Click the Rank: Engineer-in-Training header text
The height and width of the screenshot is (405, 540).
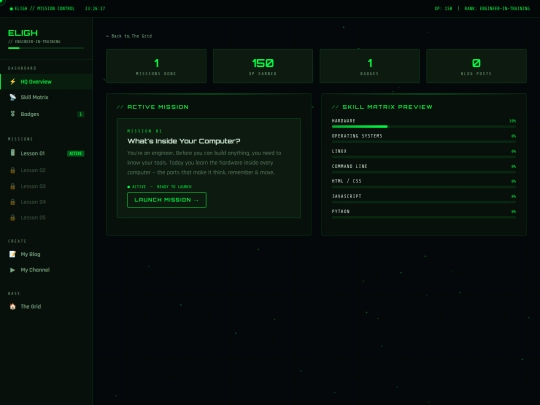tap(497, 8)
